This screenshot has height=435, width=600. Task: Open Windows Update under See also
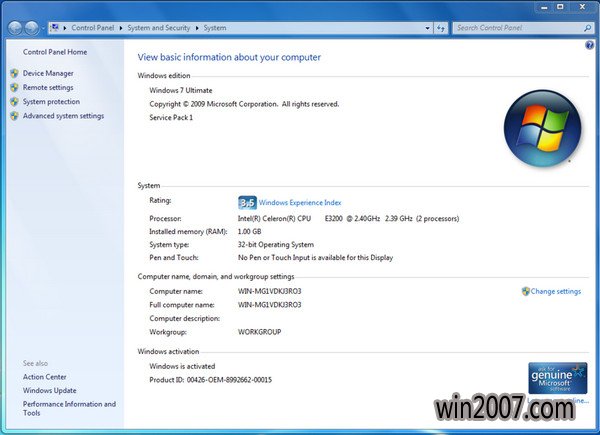49,390
